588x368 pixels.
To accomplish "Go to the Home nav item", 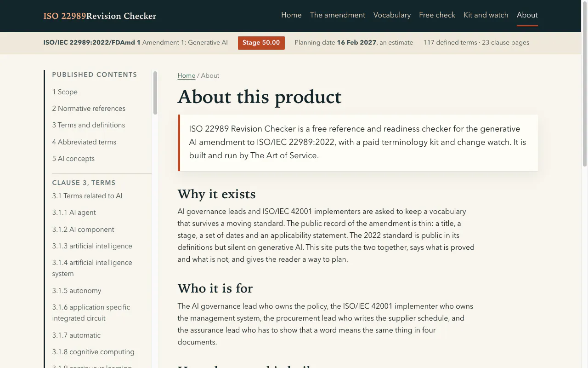I will click(291, 15).
